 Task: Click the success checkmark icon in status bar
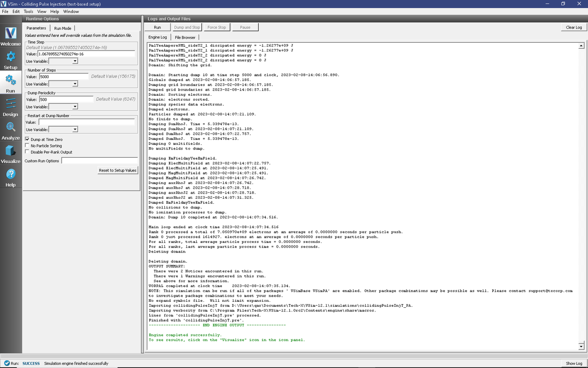7,363
